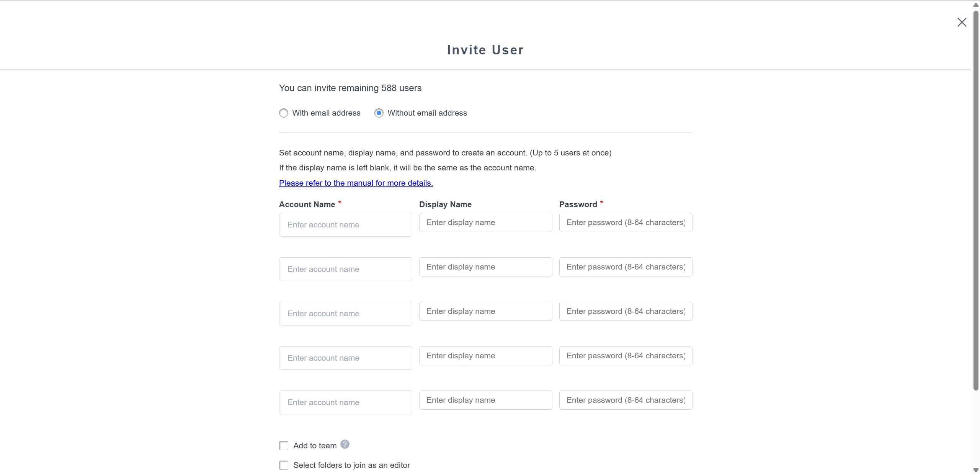Focus the third row account name field
Image resolution: width=980 pixels, height=474 pixels.
pos(345,314)
